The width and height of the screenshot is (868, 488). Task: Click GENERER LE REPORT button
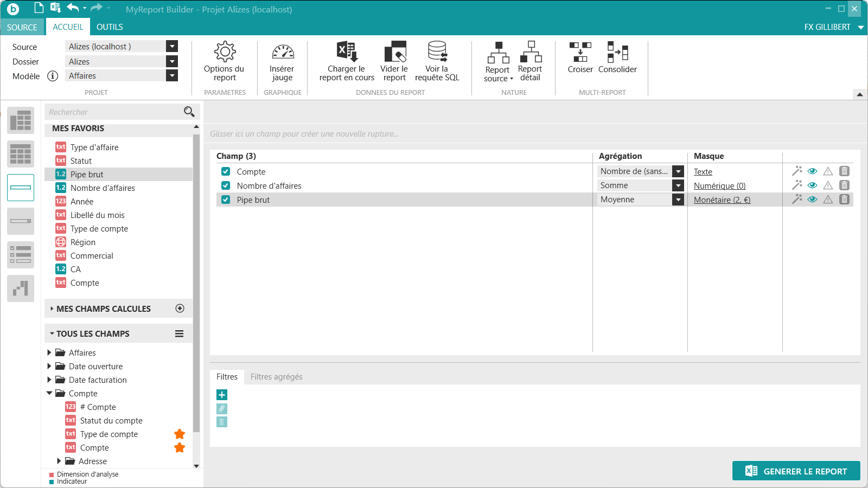[796, 471]
